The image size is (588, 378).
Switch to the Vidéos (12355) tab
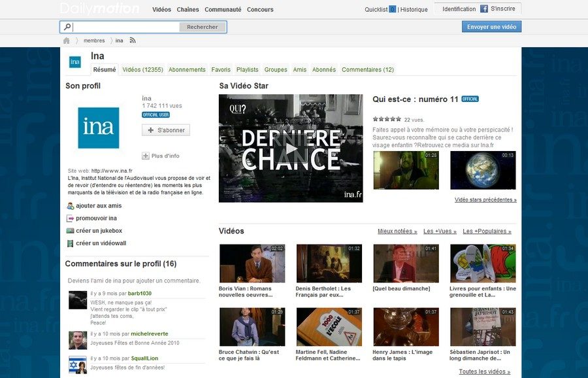(x=142, y=69)
